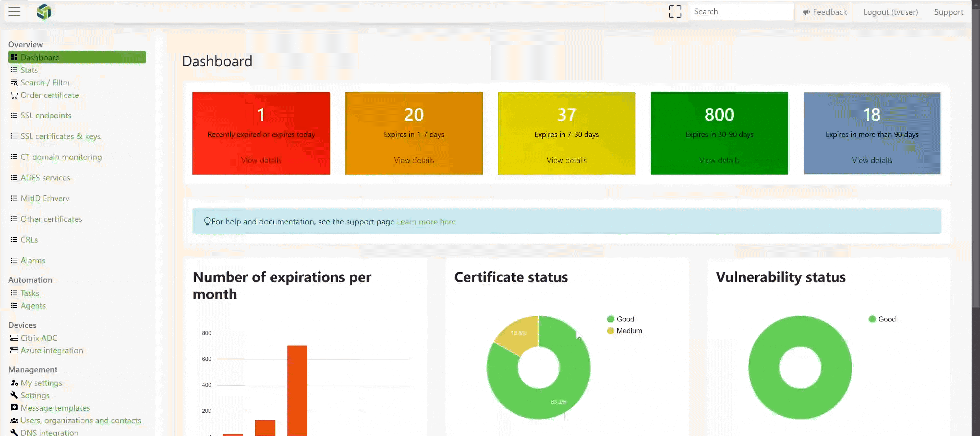Expand the Management section expander
The image size is (980, 436).
pyautogui.click(x=32, y=369)
